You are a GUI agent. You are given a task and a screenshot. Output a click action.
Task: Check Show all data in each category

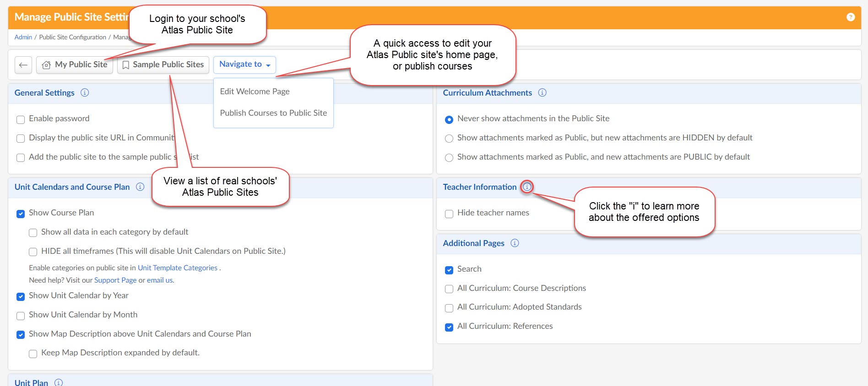pos(33,233)
